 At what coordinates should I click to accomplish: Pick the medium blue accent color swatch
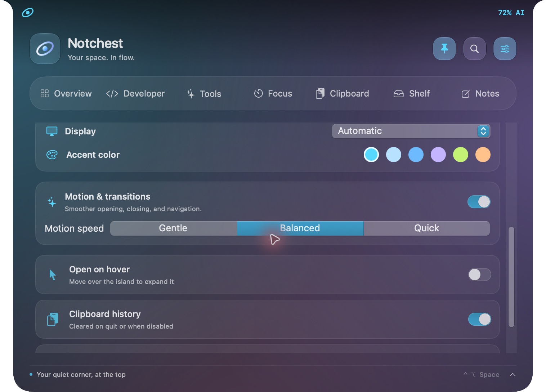coord(416,155)
